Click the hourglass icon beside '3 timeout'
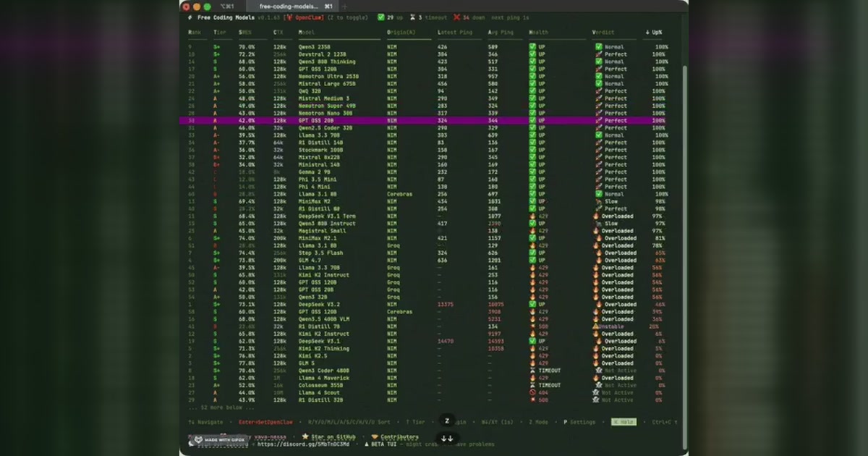Viewport: 868px width, 456px height. tap(412, 17)
